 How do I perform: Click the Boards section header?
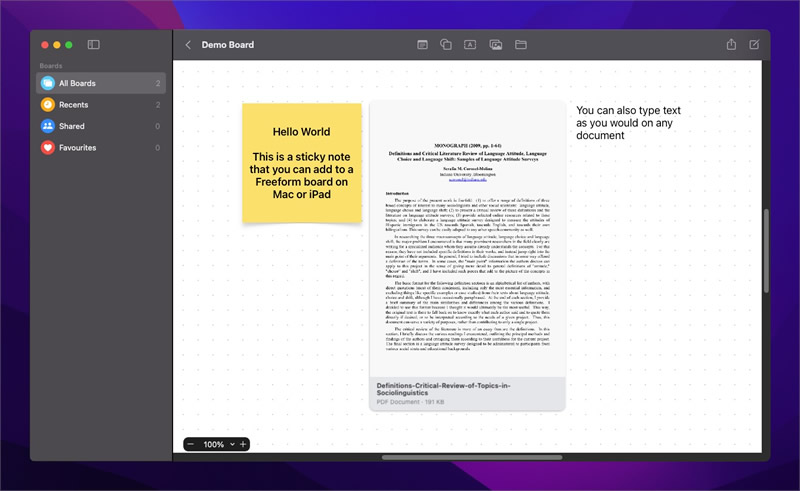pos(51,66)
